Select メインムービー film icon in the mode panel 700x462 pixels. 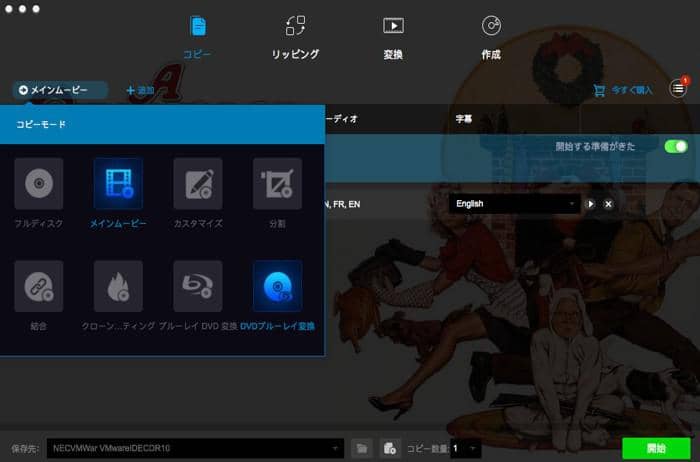(x=118, y=183)
